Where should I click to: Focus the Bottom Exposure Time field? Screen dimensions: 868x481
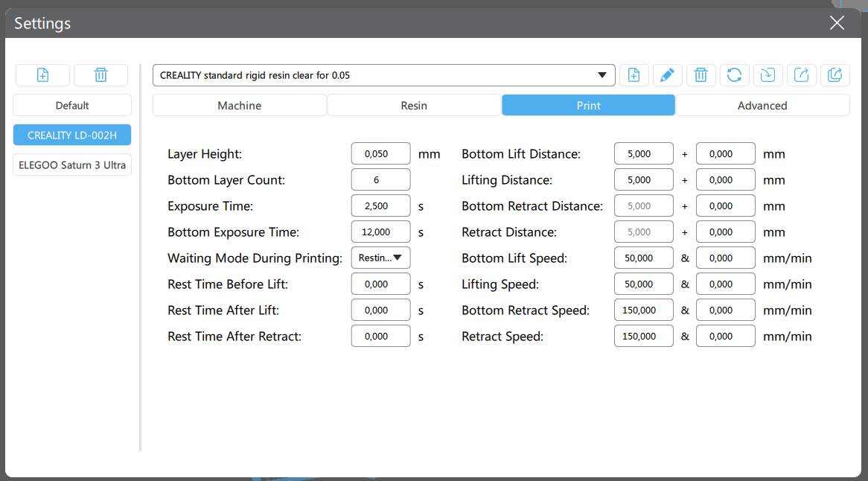pos(380,232)
